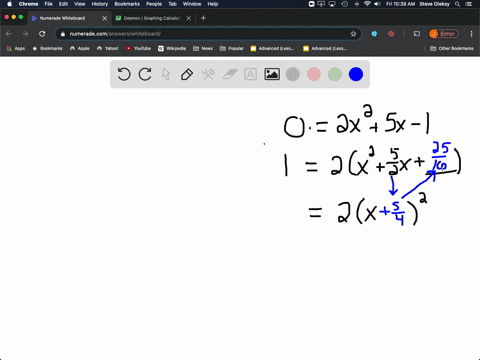The height and width of the screenshot is (360, 480).
Task: Open the Tab menu
Action: click(x=172, y=4)
